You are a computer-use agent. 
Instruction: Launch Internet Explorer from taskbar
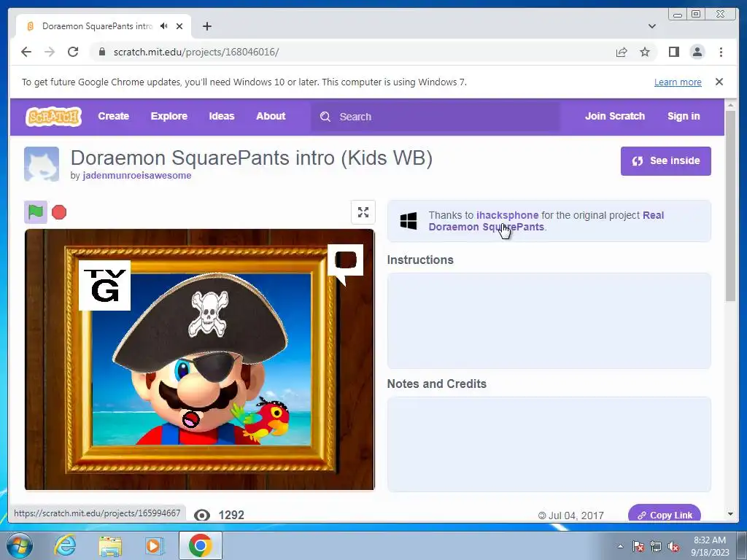pyautogui.click(x=65, y=545)
